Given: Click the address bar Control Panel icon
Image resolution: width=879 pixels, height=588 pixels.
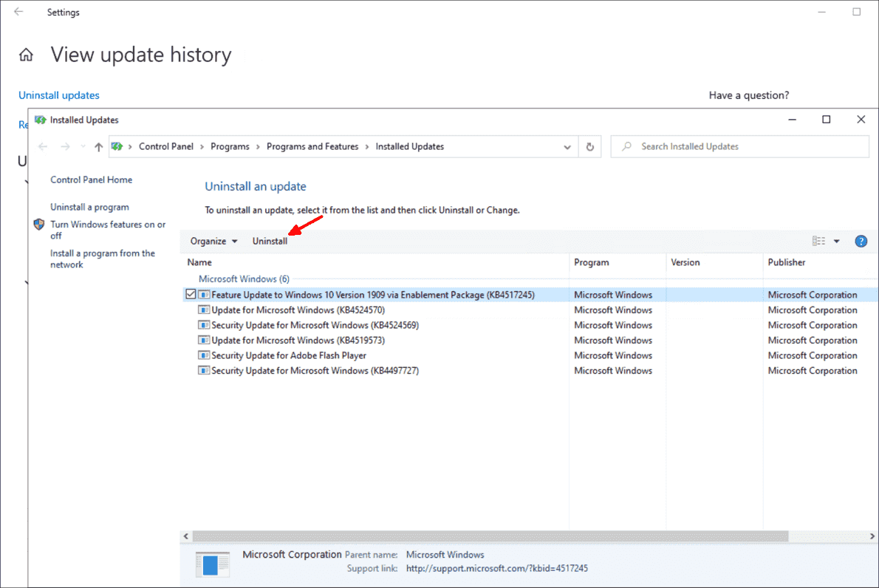Looking at the screenshot, I should coord(117,146).
